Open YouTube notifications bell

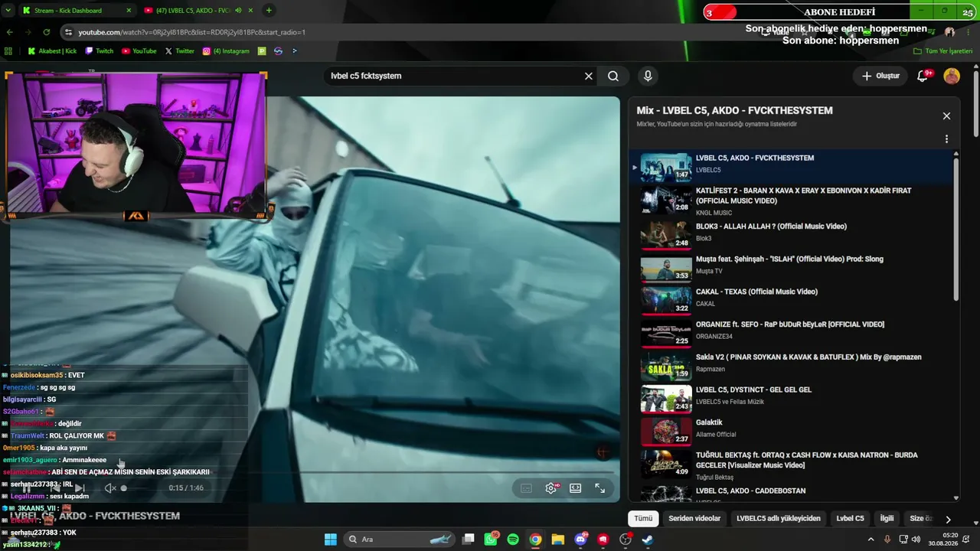coord(923,76)
